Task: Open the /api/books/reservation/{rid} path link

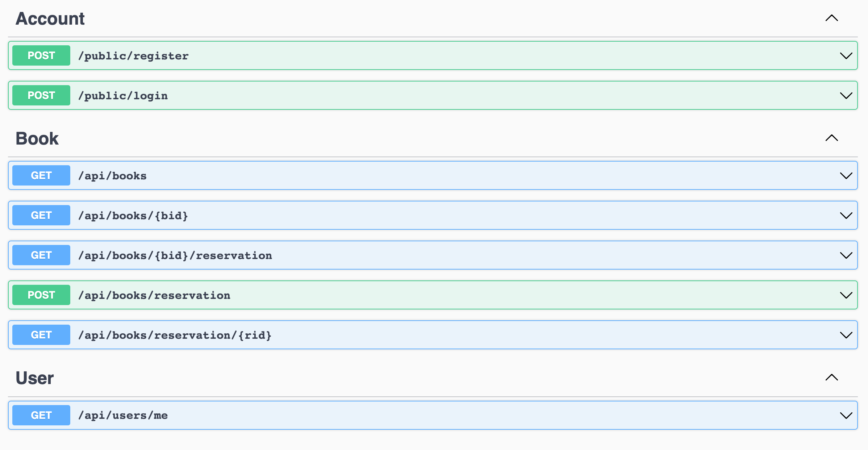Action: click(x=175, y=335)
